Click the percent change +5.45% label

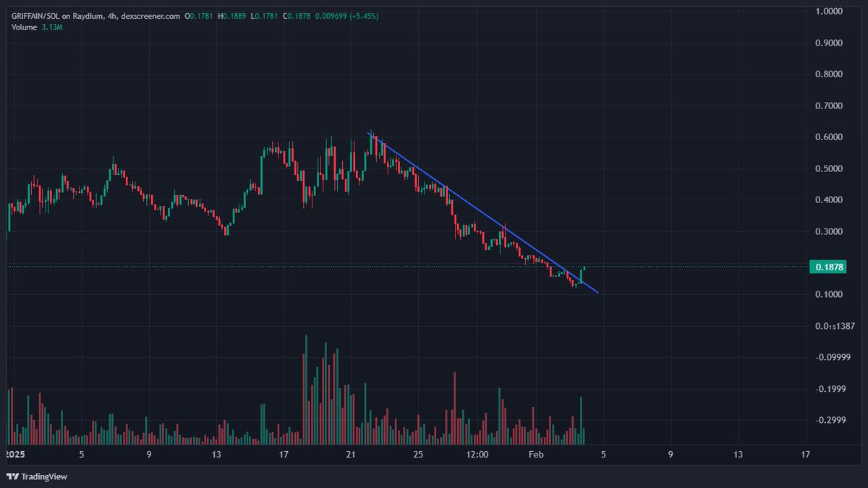click(364, 15)
